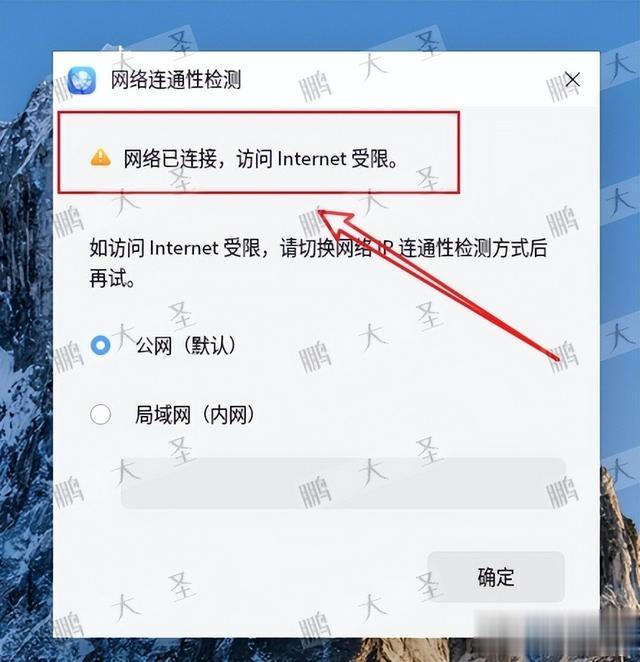The width and height of the screenshot is (640, 662).
Task: Click the 网络连通性检测 title text
Action: pos(176,79)
